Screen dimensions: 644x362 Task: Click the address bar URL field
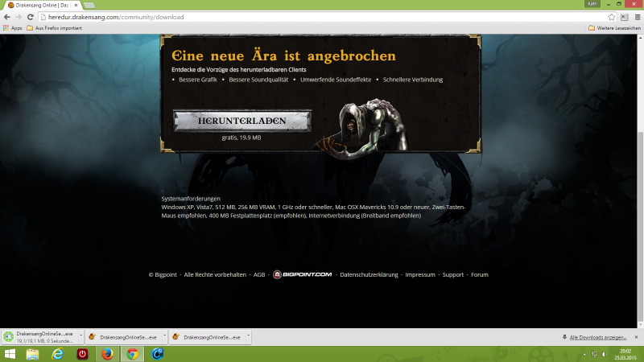pos(324,17)
